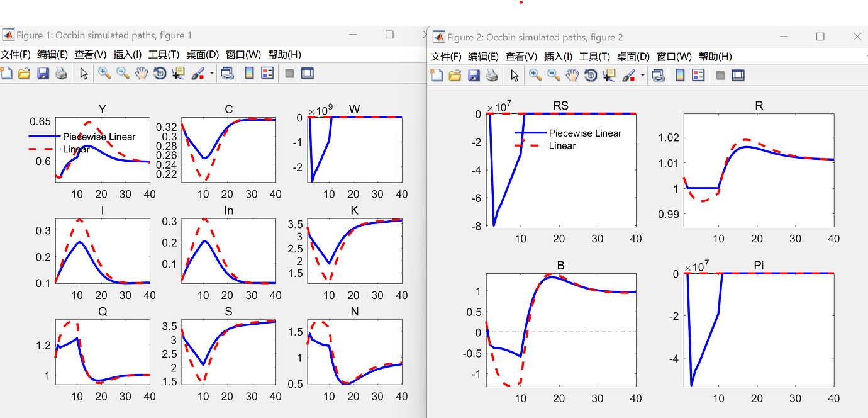Click the RS subplot in Figure 2
The image size is (868, 418).
click(560, 170)
